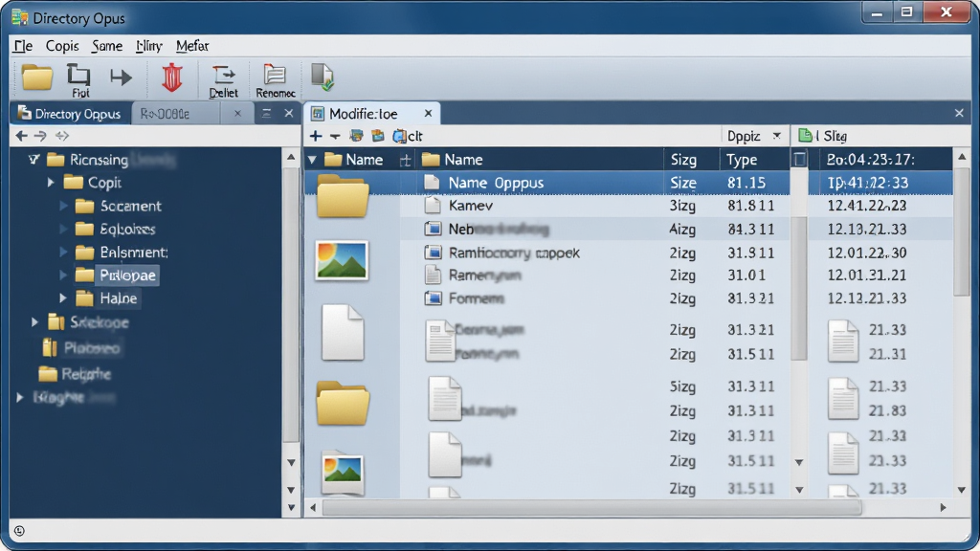
Task: Collapse the first Name column arrow
Action: [x=312, y=160]
